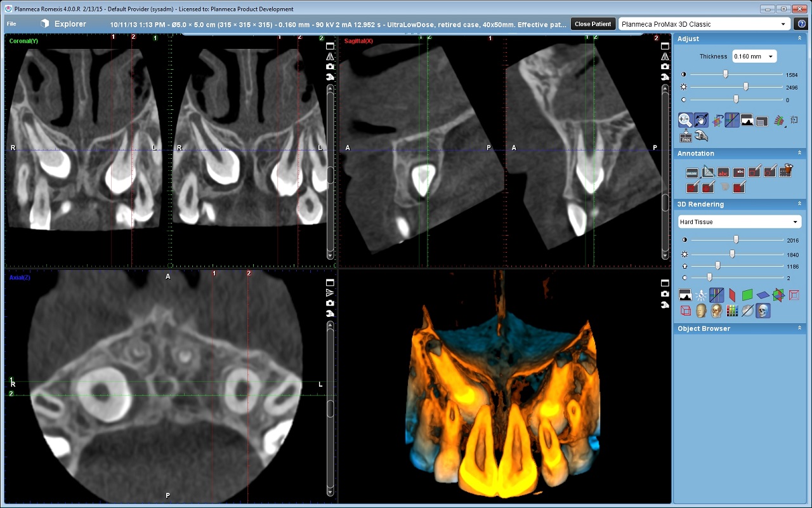The height and width of the screenshot is (508, 812).
Task: Show soft tissue face rendering preset
Action: point(701,311)
